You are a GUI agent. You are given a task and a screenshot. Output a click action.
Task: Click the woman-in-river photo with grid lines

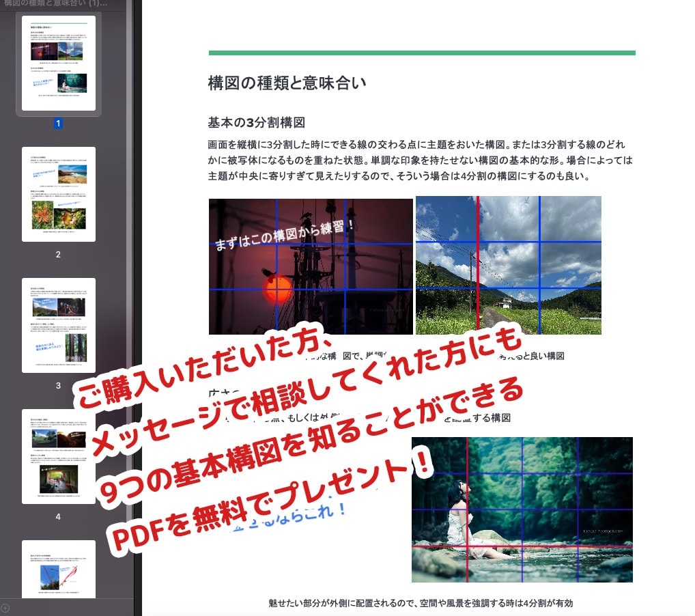[522, 509]
